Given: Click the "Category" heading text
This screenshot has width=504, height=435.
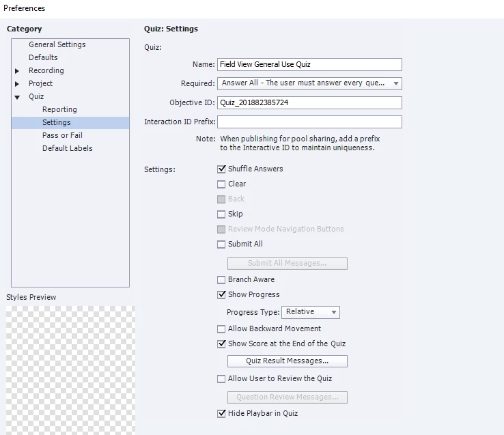Looking at the screenshot, I should [25, 29].
